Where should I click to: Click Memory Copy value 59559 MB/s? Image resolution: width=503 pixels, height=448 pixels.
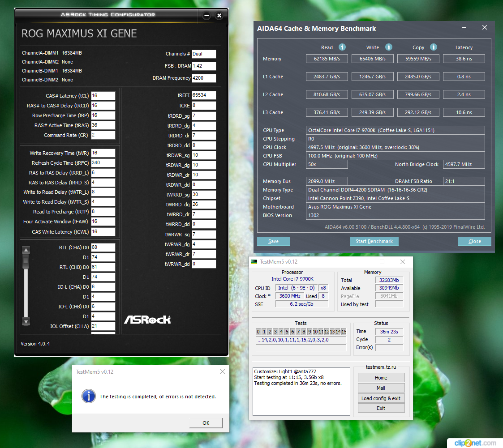tap(418, 59)
